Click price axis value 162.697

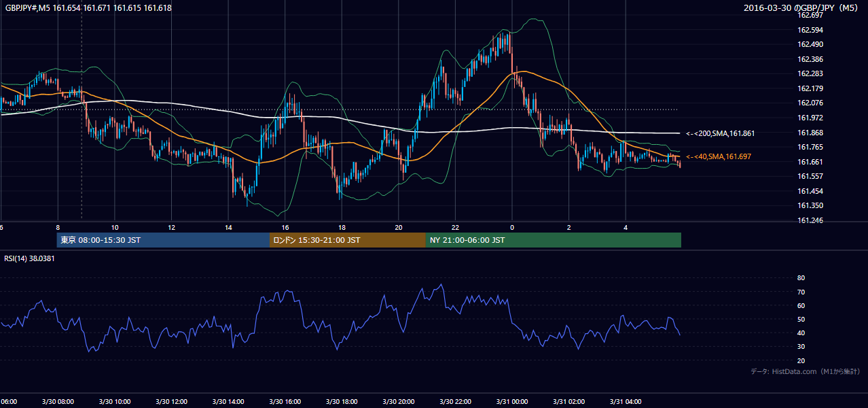coord(810,15)
